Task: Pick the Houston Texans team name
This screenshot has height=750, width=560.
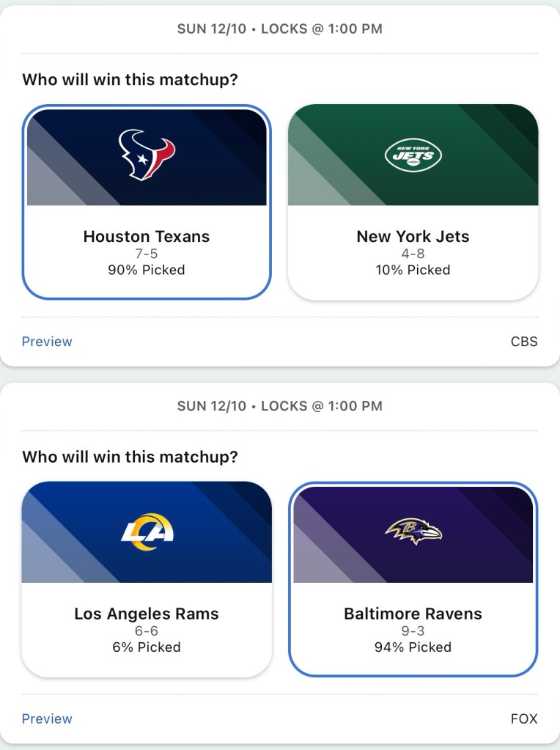Action: click(x=147, y=237)
